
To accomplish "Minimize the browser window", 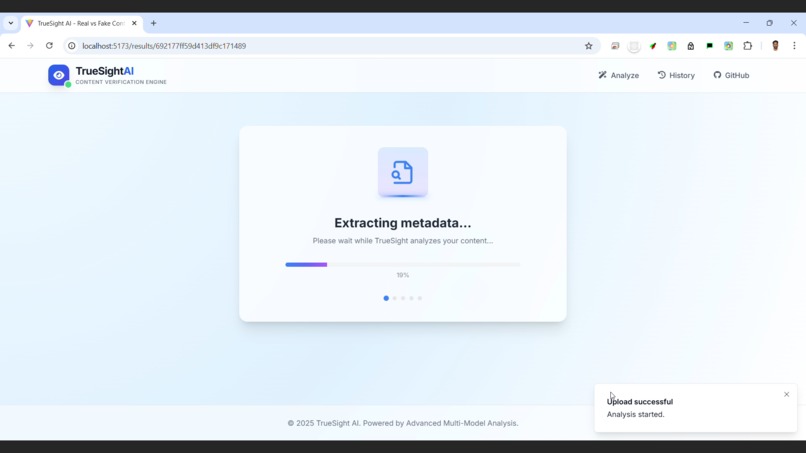I will tap(746, 23).
